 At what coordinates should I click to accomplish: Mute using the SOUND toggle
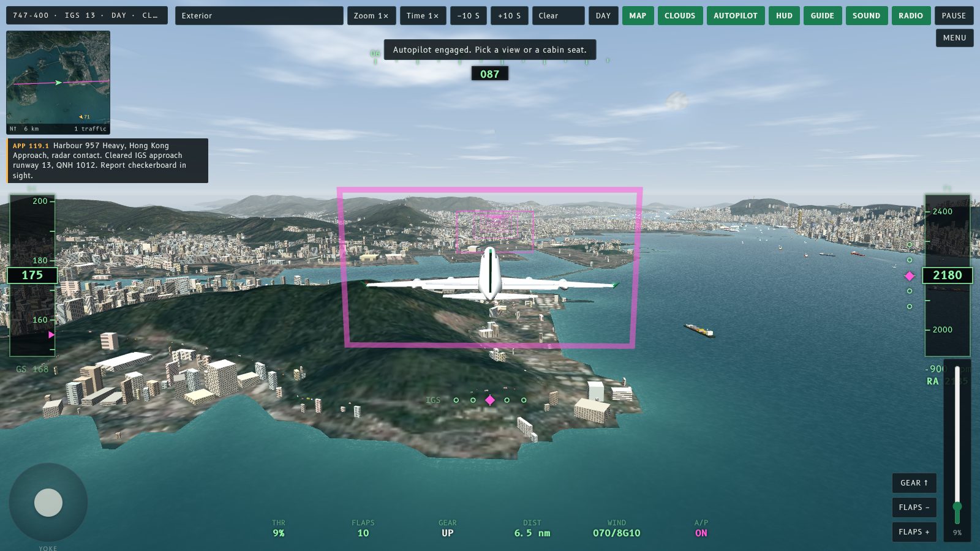866,16
